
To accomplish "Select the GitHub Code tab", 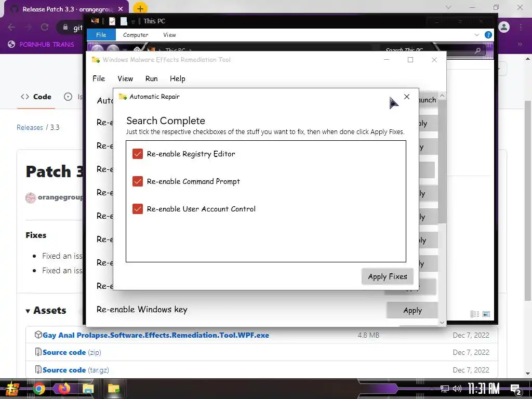I will pyautogui.click(x=36, y=97).
